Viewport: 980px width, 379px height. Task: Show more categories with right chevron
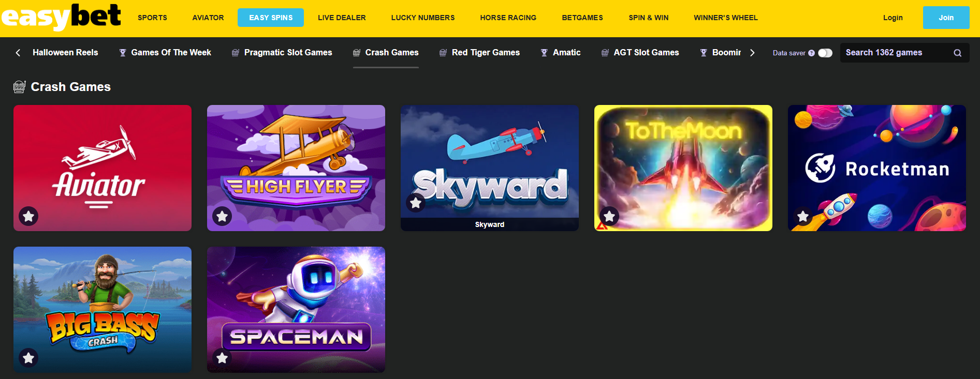coord(752,53)
